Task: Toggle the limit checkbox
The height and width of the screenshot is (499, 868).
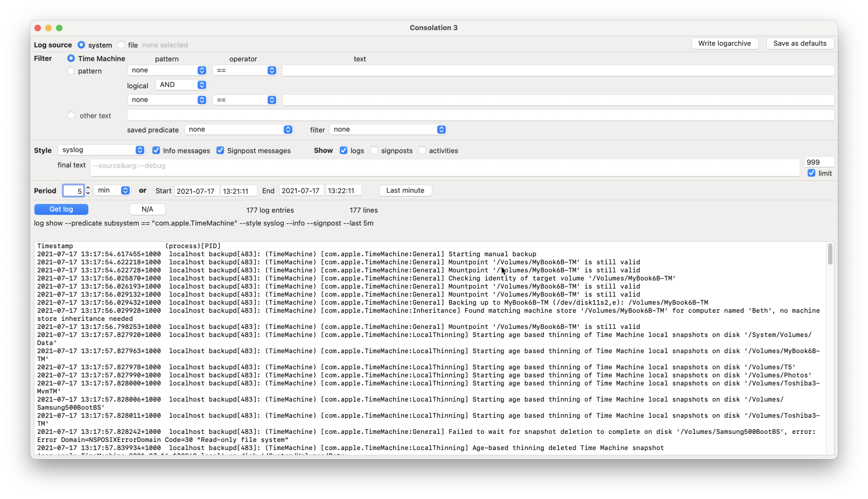Action: click(x=811, y=173)
